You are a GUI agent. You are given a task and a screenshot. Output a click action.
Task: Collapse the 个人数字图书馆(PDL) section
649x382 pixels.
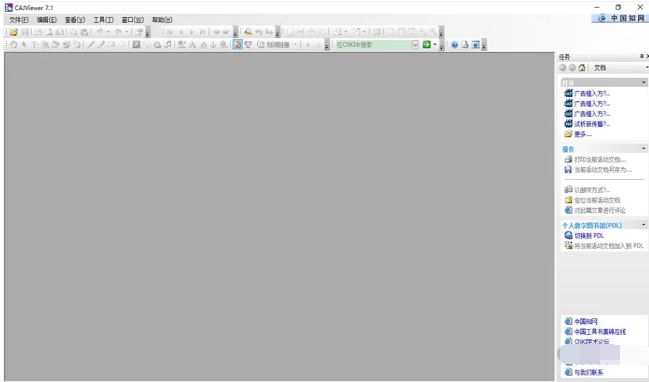[644, 225]
